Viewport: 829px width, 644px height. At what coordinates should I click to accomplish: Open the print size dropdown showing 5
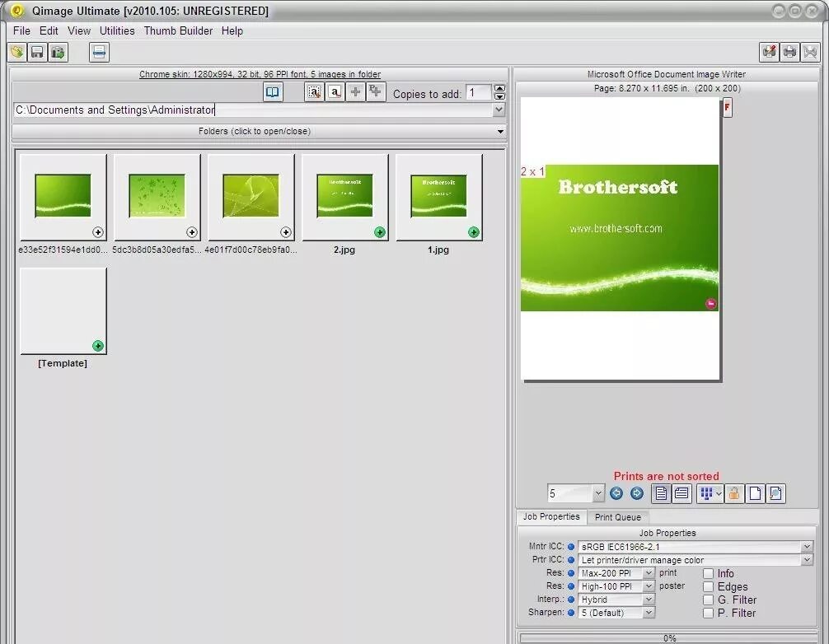coord(598,494)
